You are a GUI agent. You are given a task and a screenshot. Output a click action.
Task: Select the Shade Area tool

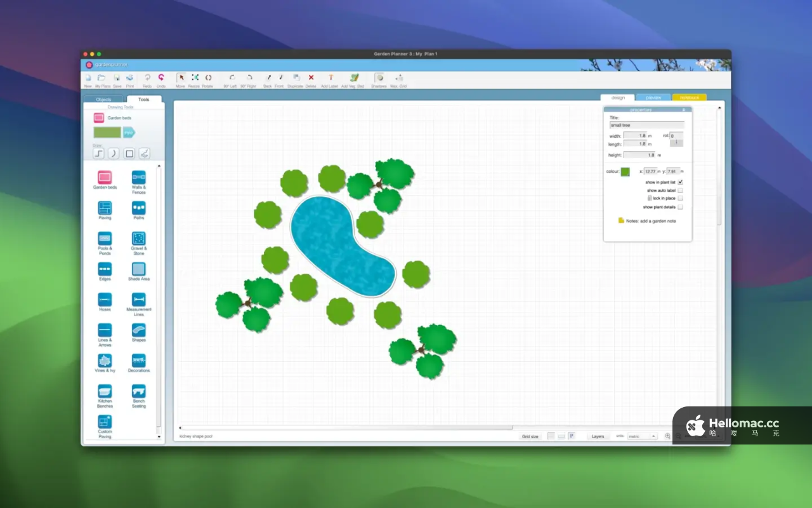click(x=138, y=269)
